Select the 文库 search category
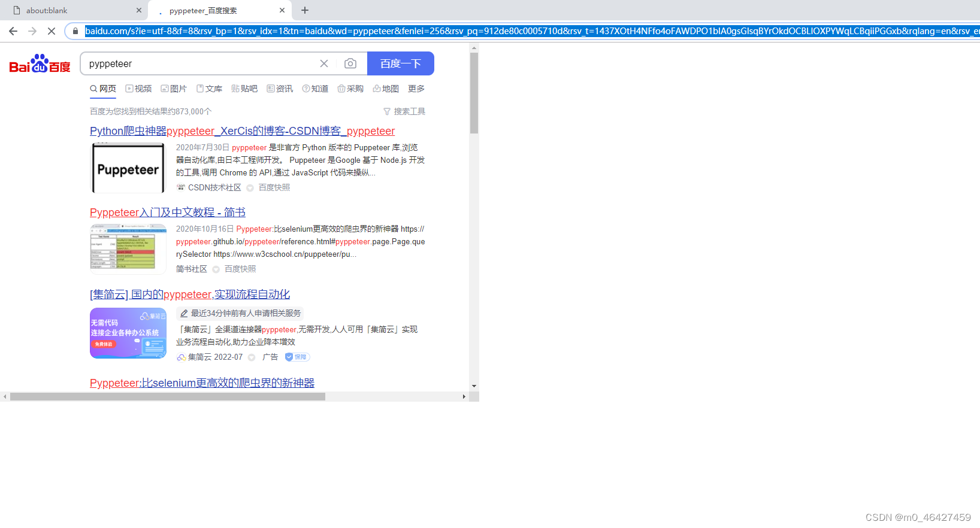This screenshot has height=528, width=980. 209,89
